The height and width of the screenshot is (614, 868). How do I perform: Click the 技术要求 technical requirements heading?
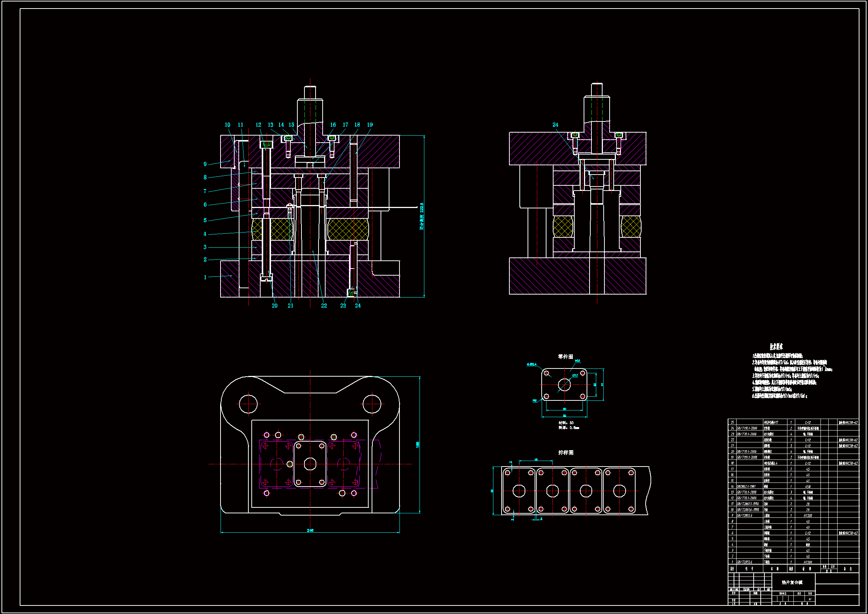point(776,347)
